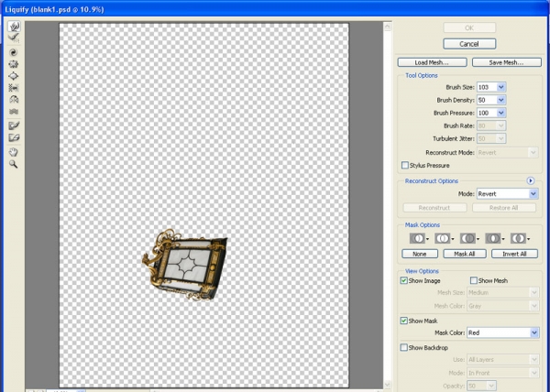Click preview scrollbar down arrow
This screenshot has height=392, width=550.
click(x=387, y=385)
